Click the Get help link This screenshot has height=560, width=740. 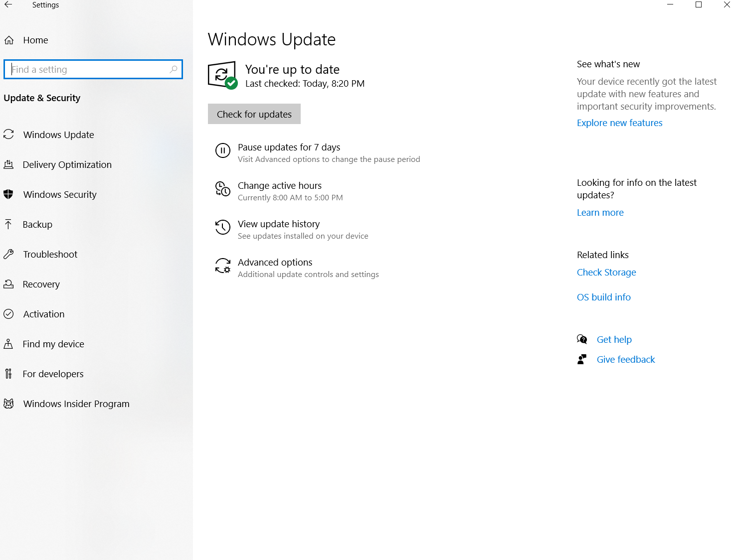[614, 340]
